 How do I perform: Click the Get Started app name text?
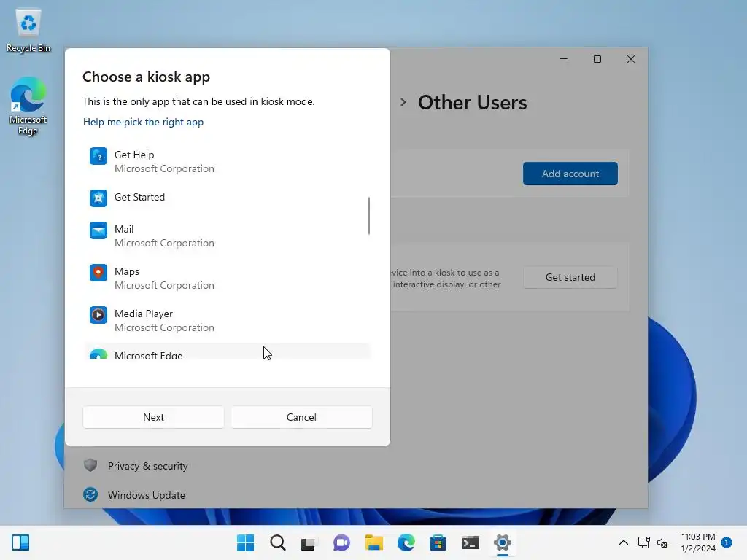[139, 197]
